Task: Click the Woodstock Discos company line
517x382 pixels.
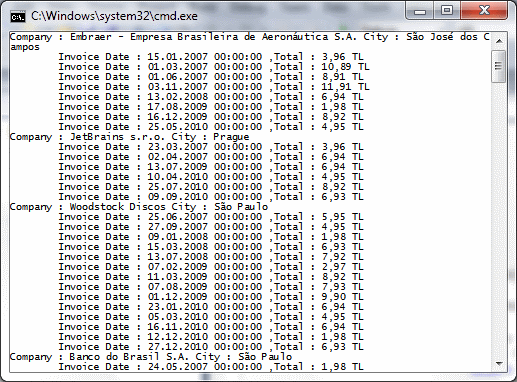Action: pyautogui.click(x=139, y=207)
